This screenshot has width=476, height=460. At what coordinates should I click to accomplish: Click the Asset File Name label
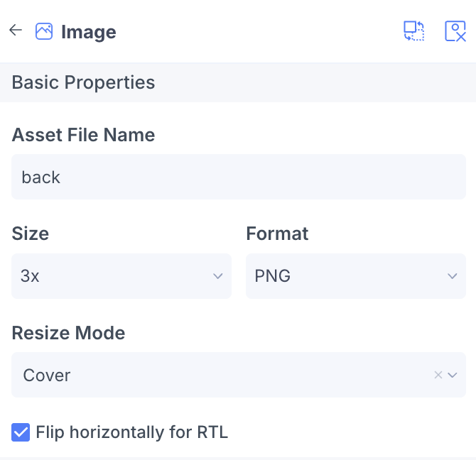tap(83, 135)
